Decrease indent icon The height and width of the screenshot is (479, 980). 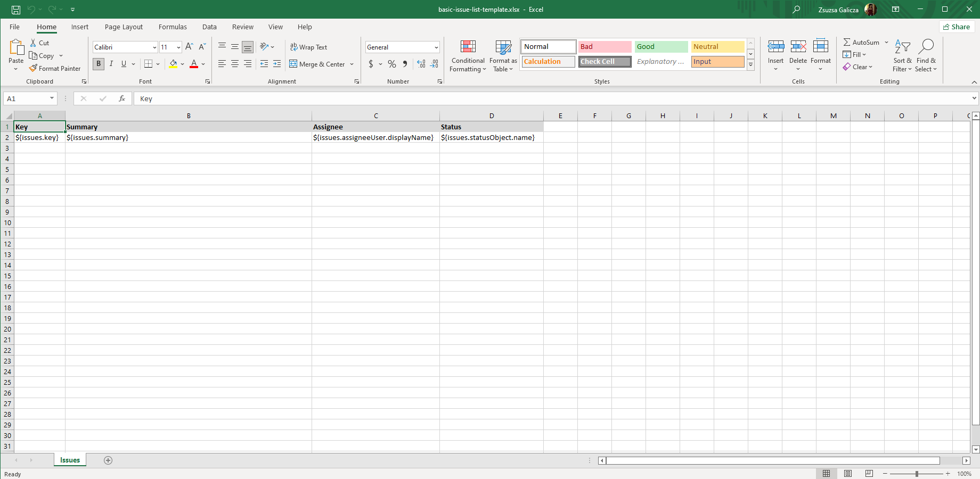pos(264,64)
